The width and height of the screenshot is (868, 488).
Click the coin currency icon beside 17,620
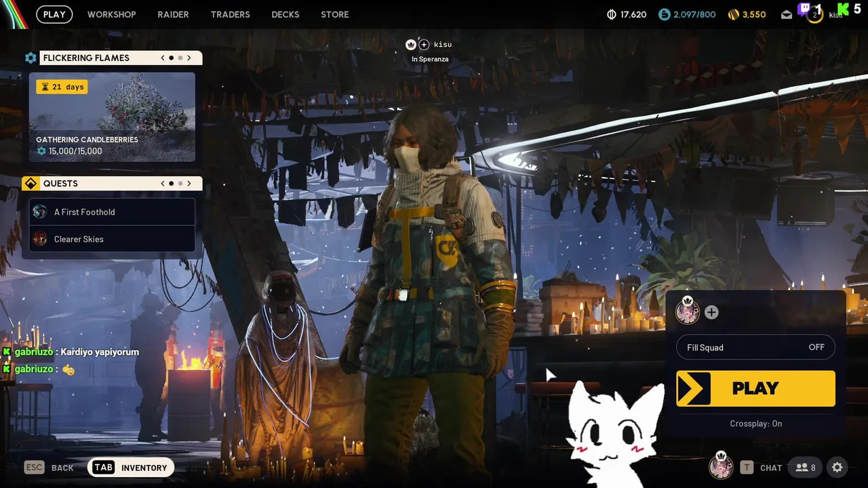tap(611, 14)
